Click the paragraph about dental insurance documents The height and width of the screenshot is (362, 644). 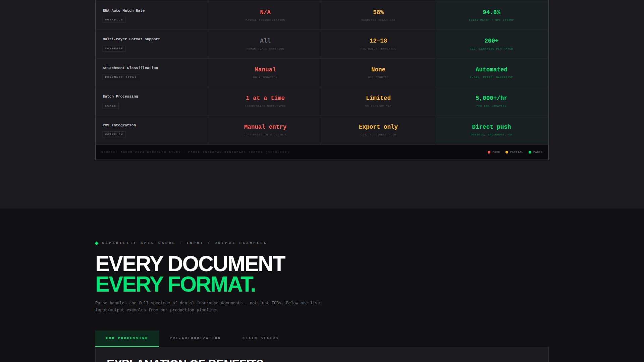[208, 307]
